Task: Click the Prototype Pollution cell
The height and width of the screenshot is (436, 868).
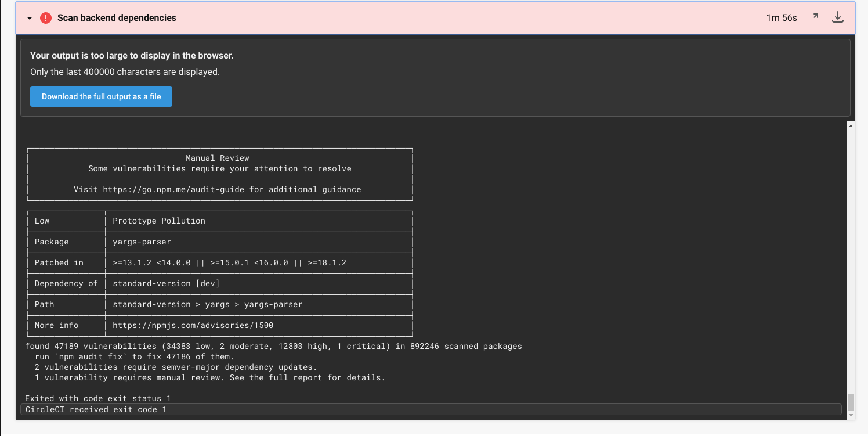Action: tap(159, 221)
